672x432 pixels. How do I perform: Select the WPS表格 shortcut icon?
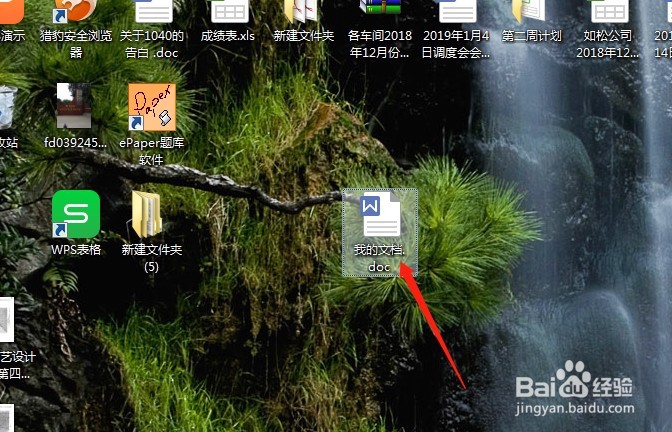76,214
